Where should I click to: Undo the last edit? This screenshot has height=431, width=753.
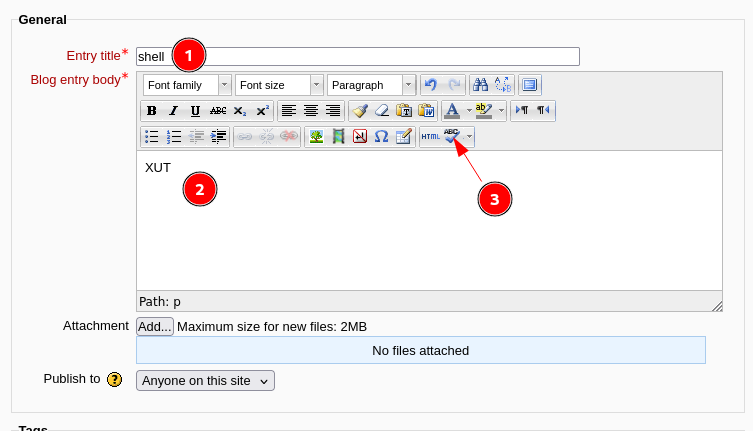pyautogui.click(x=431, y=85)
